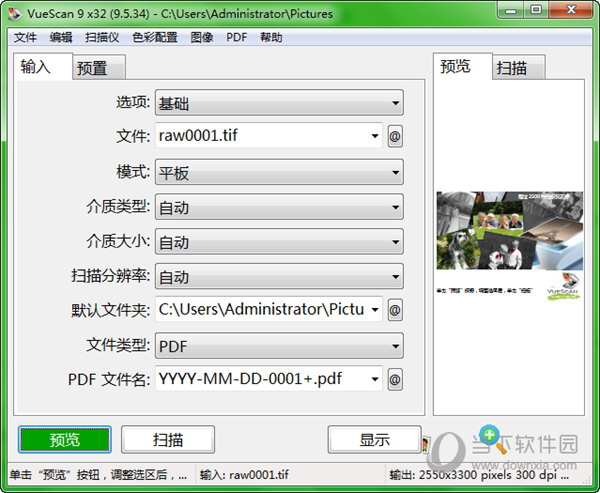Screen dimensions: 600x493
Task: Close the VueScan window
Action: (571, 10)
